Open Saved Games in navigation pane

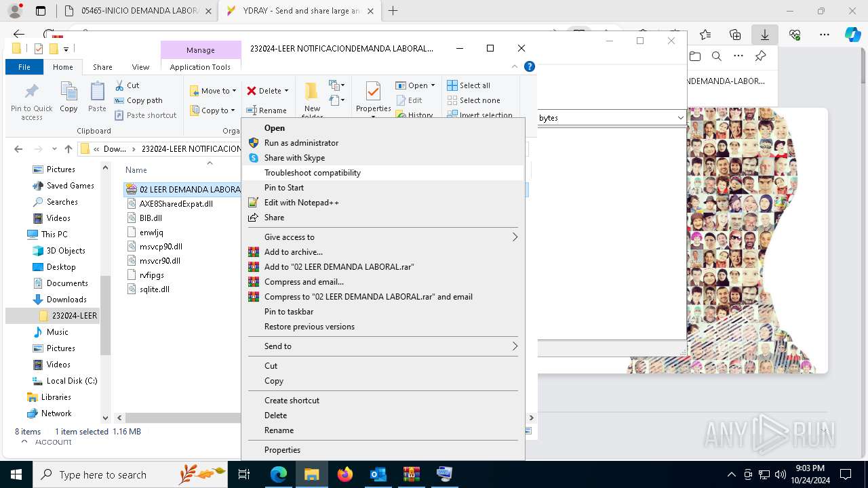(x=70, y=186)
